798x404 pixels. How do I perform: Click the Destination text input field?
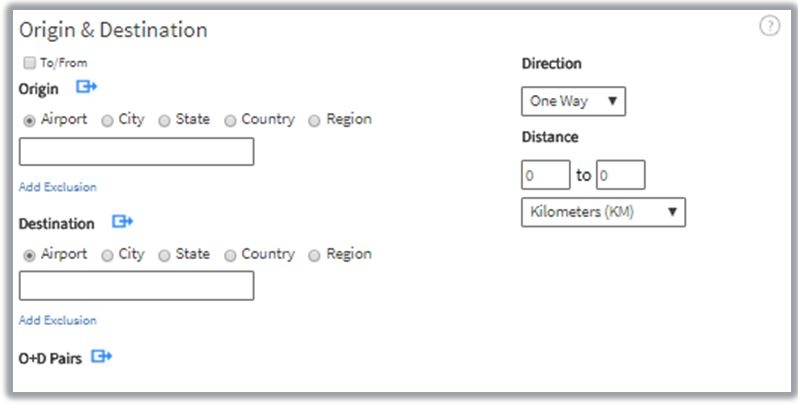[x=136, y=286]
